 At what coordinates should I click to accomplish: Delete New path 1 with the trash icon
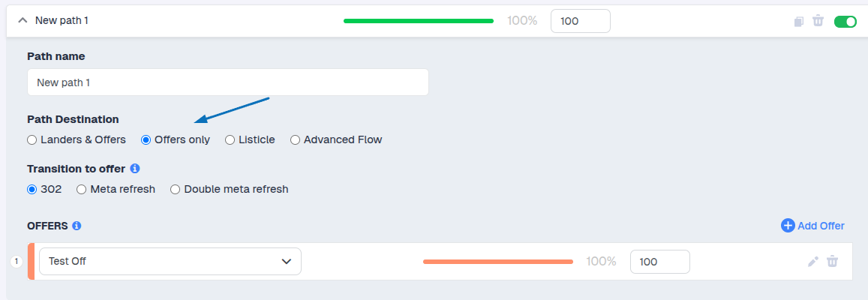coord(818,21)
